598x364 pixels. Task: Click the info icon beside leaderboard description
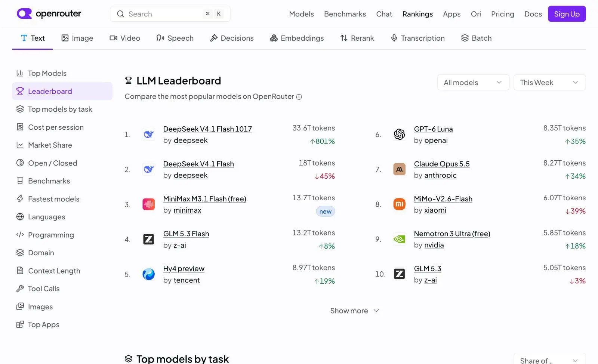pyautogui.click(x=299, y=97)
